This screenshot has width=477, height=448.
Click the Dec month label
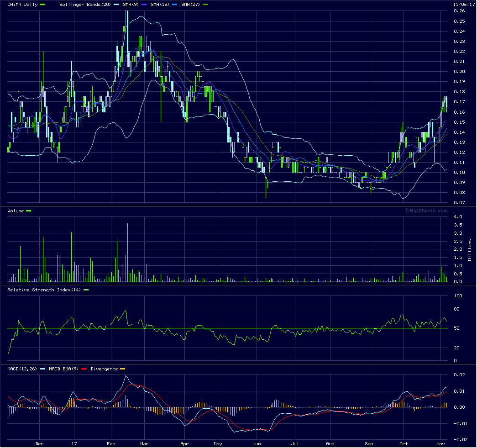(x=39, y=444)
